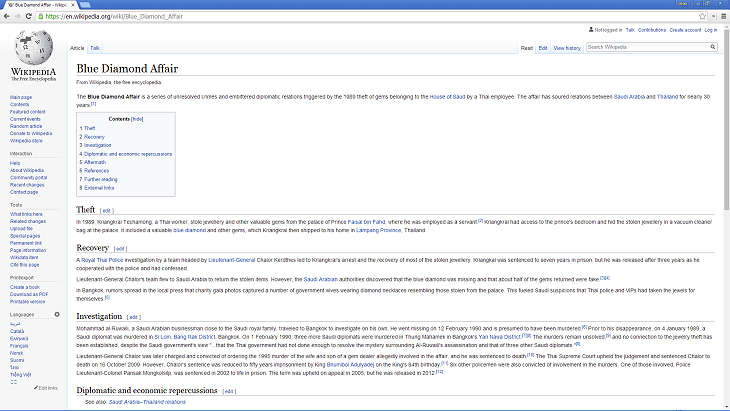Screen dimensions: 730x411
Task: Click What links here
Action: tap(26, 214)
